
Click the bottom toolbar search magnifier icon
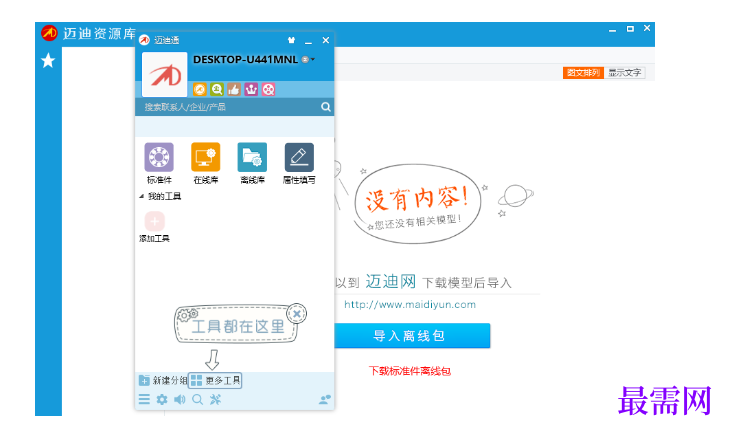click(x=197, y=399)
